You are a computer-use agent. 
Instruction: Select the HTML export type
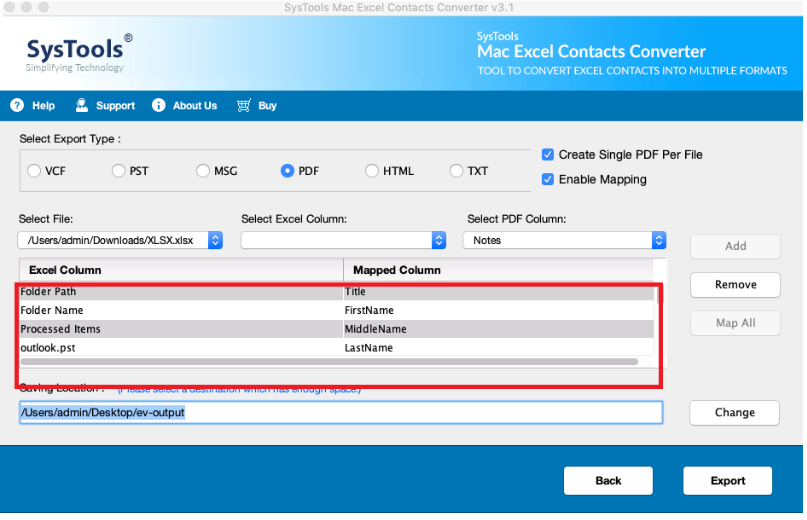[372, 171]
